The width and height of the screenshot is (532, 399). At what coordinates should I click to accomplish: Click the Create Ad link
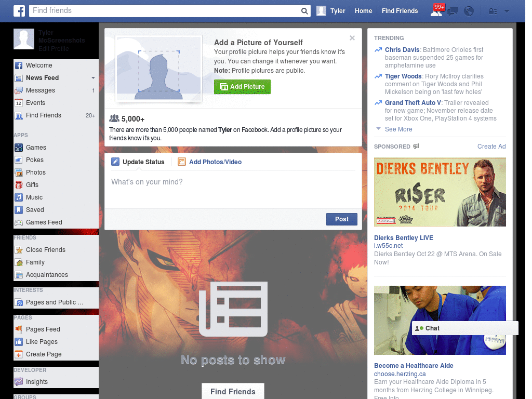coord(491,146)
